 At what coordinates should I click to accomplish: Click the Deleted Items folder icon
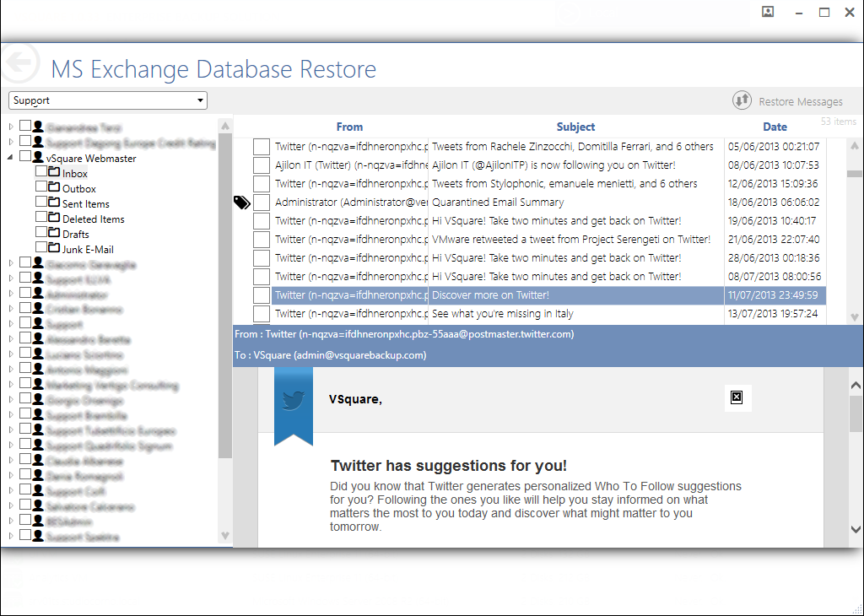tap(54, 218)
